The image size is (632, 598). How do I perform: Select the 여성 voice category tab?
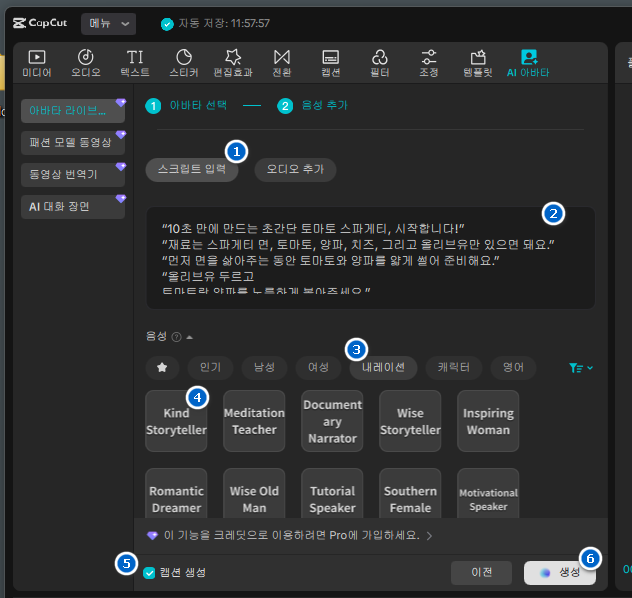pos(318,367)
